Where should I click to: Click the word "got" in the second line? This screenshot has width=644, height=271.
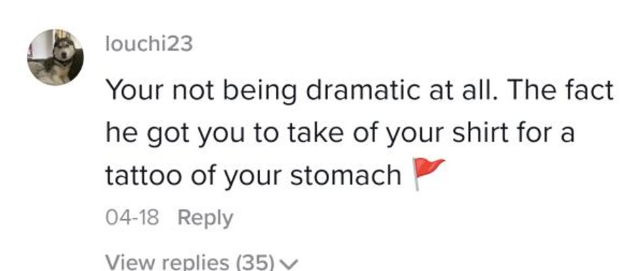pos(172,134)
